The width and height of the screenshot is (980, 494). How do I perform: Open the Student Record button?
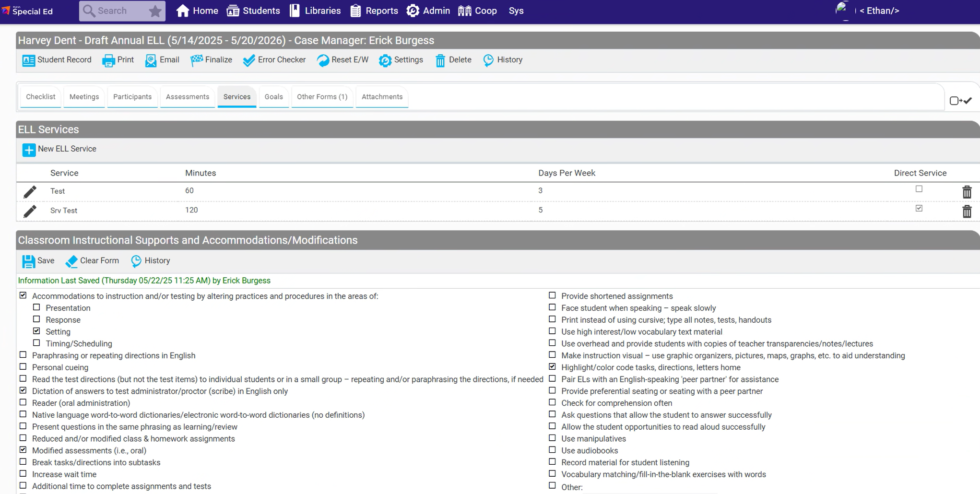[x=57, y=60]
